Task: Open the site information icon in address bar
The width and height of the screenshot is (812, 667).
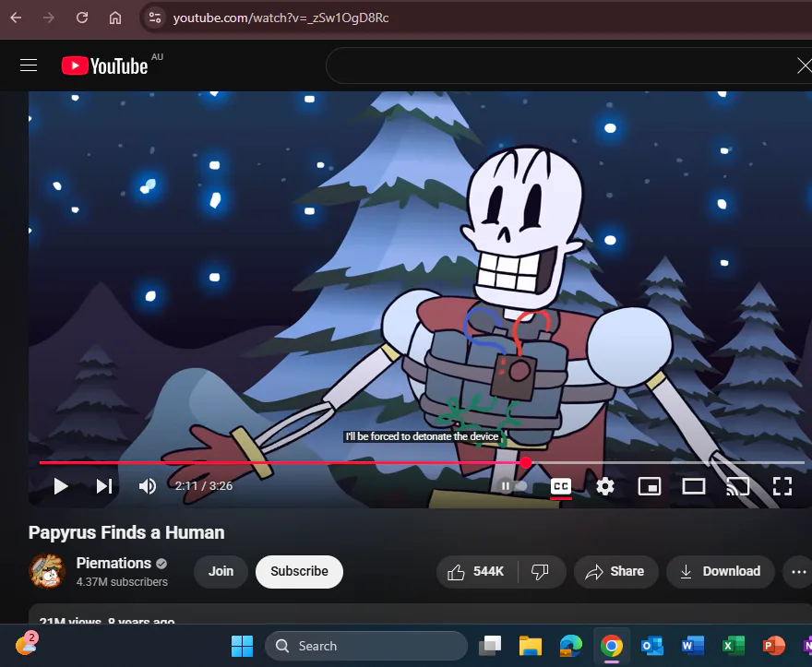Action: pyautogui.click(x=154, y=18)
